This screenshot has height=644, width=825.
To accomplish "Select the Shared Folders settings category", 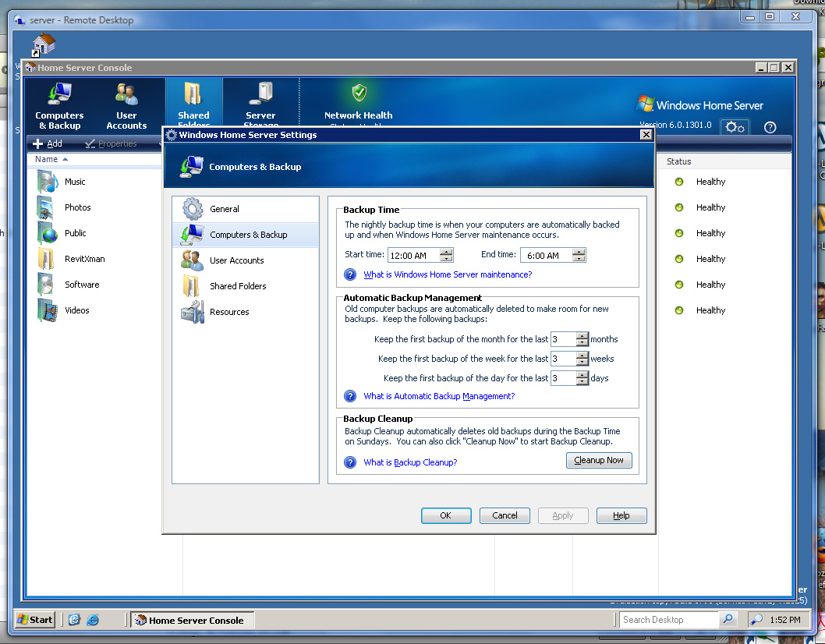I will pyautogui.click(x=238, y=286).
